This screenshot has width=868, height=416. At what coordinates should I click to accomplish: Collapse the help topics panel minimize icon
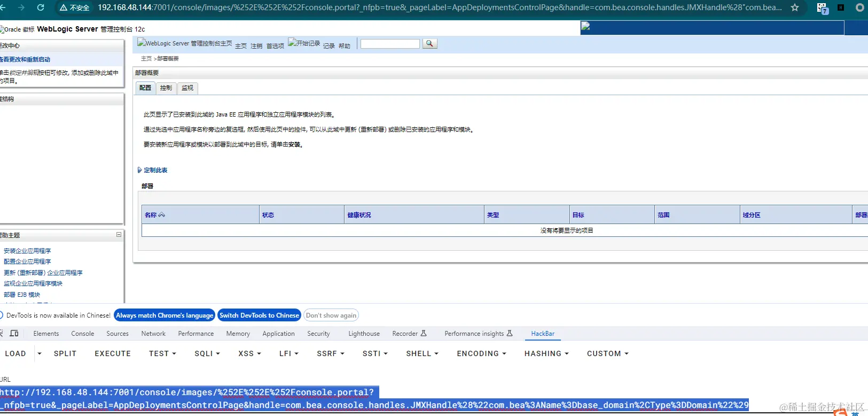coord(119,234)
